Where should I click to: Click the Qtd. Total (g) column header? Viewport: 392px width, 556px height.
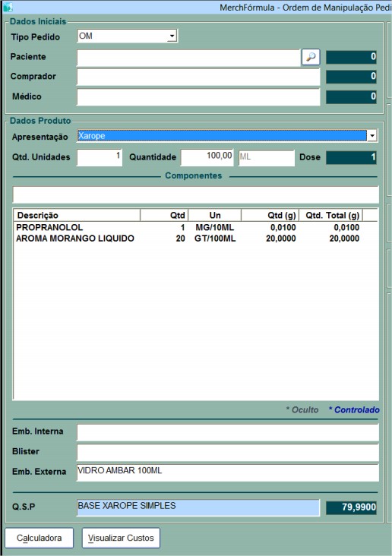click(330, 215)
